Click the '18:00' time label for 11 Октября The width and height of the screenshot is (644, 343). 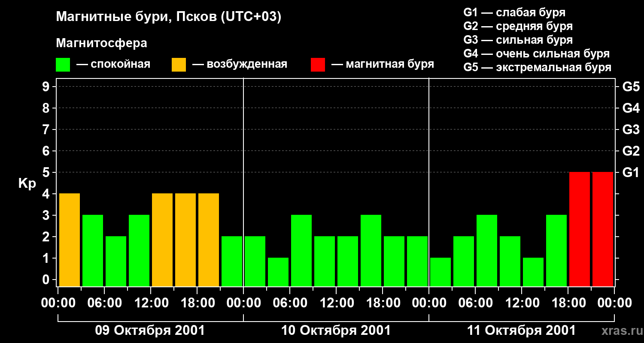tap(568, 303)
